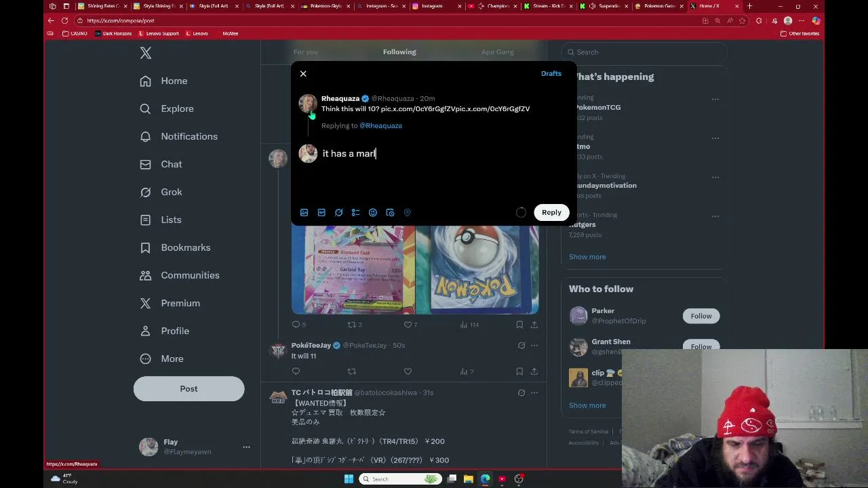The image size is (868, 488).
Task: Open Grok in the sidebar
Action: pyautogui.click(x=161, y=192)
